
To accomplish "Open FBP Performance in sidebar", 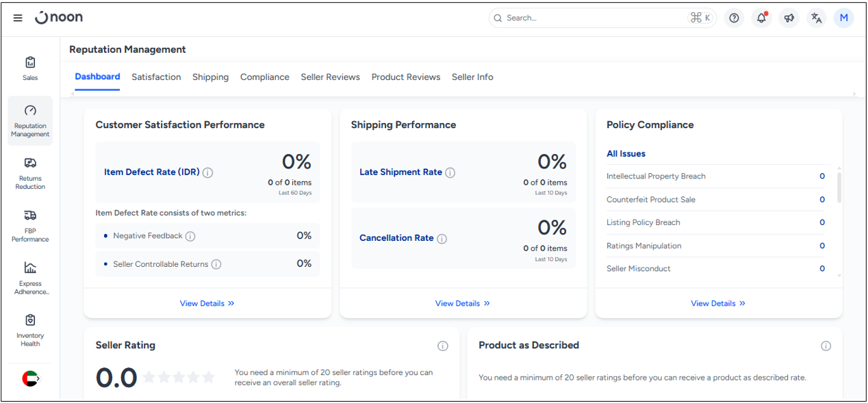I will click(30, 226).
